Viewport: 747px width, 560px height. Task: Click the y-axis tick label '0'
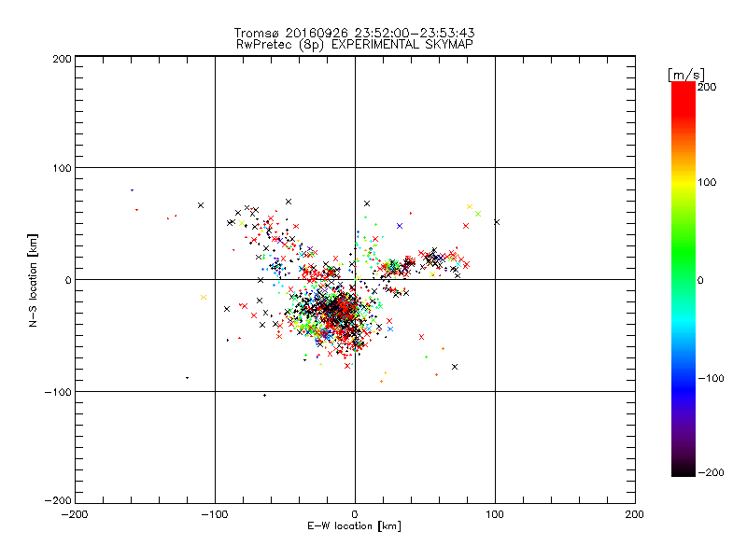68,280
